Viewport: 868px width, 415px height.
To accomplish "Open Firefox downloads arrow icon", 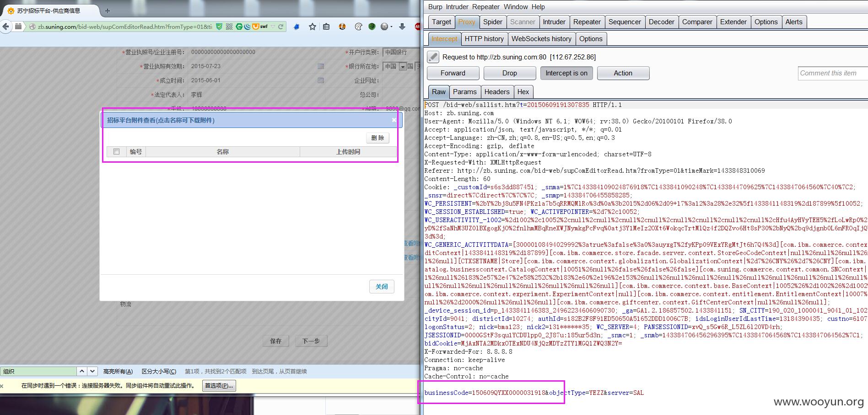I will [402, 27].
